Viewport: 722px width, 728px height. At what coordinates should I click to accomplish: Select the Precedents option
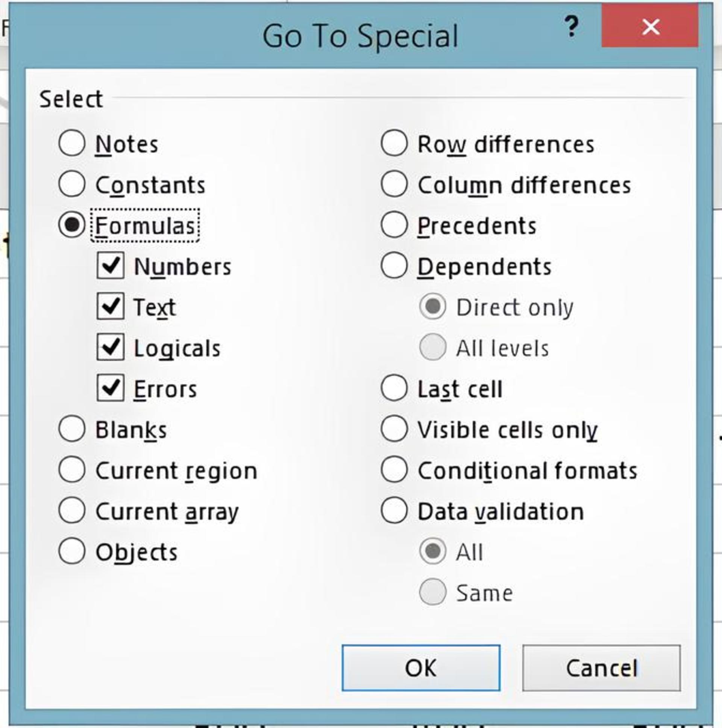394,225
